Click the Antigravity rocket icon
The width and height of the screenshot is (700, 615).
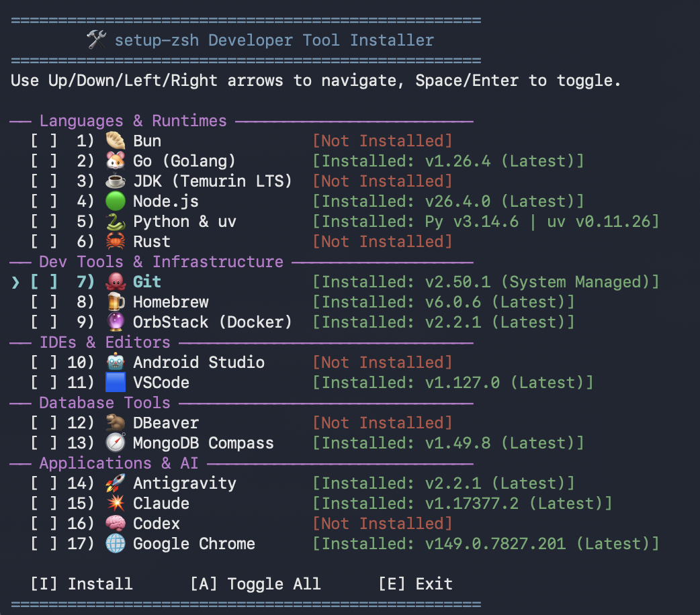coord(115,483)
